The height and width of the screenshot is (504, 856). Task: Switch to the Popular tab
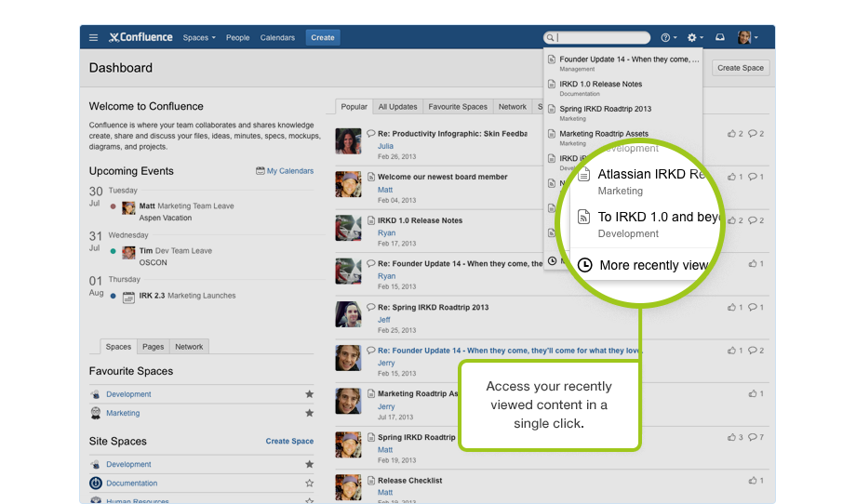[354, 107]
